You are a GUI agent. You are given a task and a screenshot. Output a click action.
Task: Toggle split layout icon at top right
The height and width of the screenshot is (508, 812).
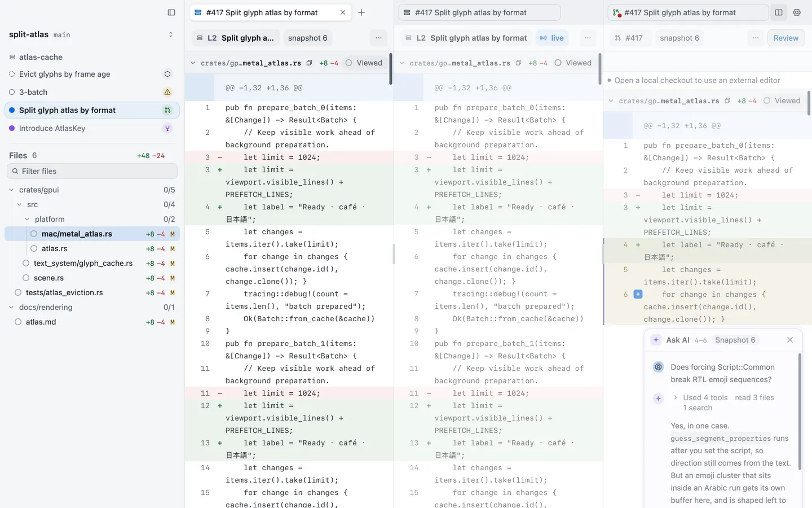point(779,12)
